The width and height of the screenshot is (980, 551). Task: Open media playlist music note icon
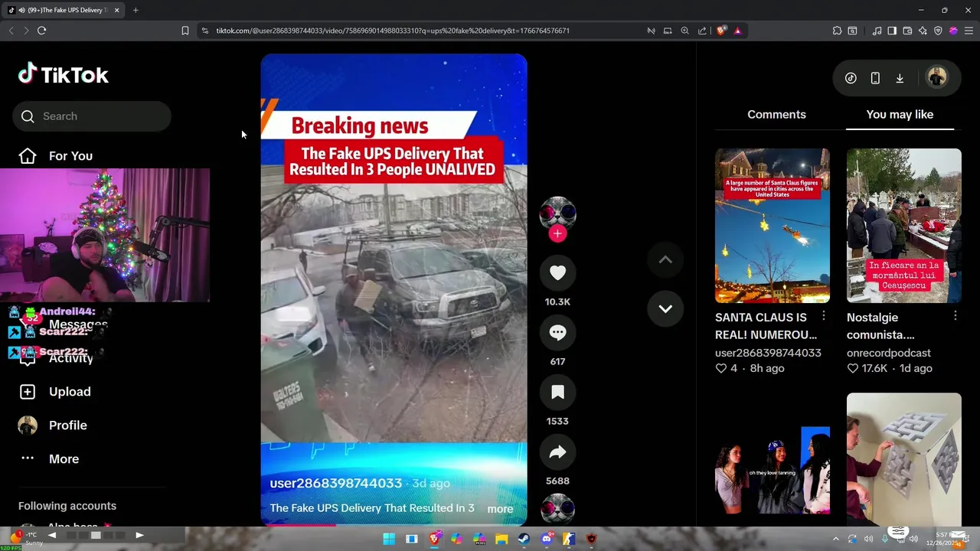pyautogui.click(x=877, y=31)
